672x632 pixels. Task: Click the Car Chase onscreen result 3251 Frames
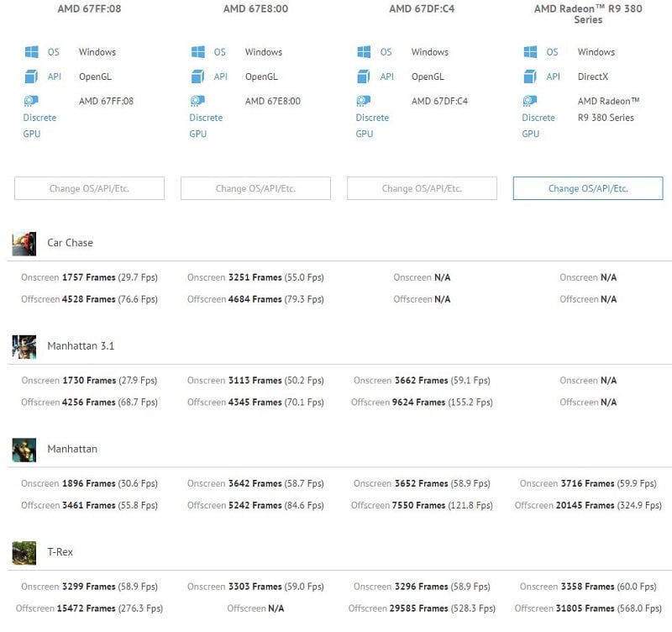click(x=255, y=277)
